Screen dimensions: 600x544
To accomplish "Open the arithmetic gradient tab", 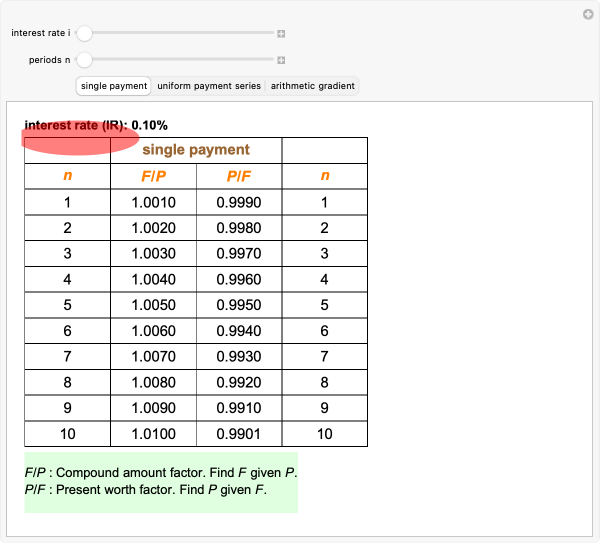I will [312, 86].
